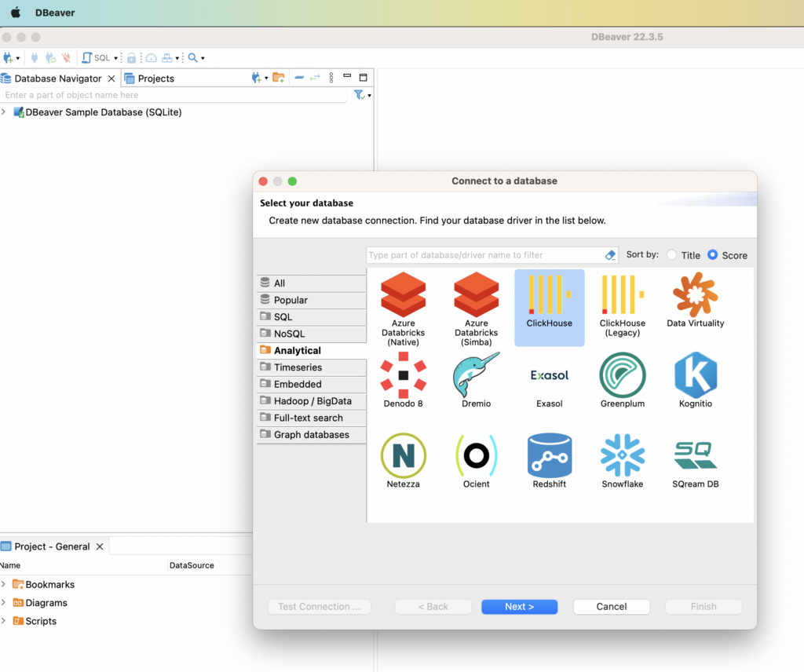804x672 pixels.
Task: Select the Greenplum driver
Action: [623, 380]
